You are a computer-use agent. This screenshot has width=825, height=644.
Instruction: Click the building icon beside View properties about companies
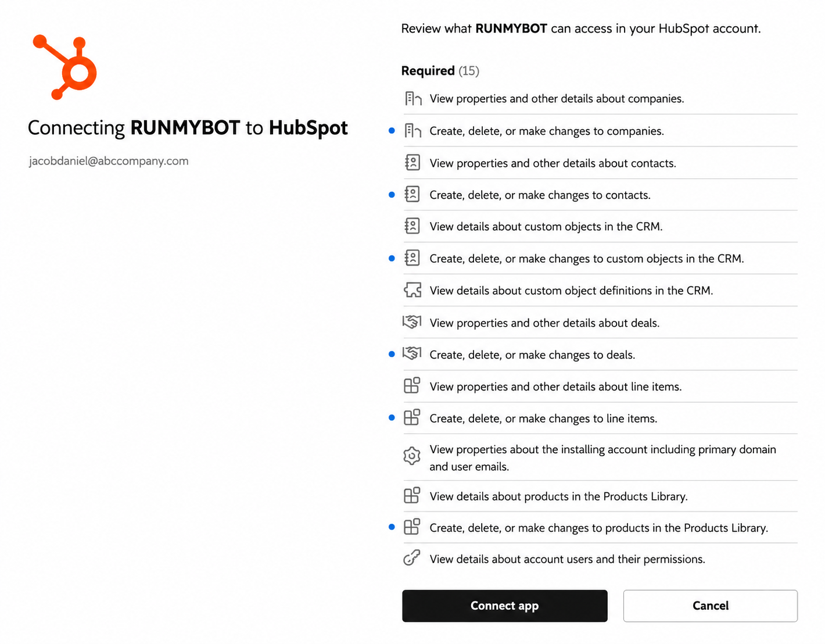pyautogui.click(x=412, y=99)
